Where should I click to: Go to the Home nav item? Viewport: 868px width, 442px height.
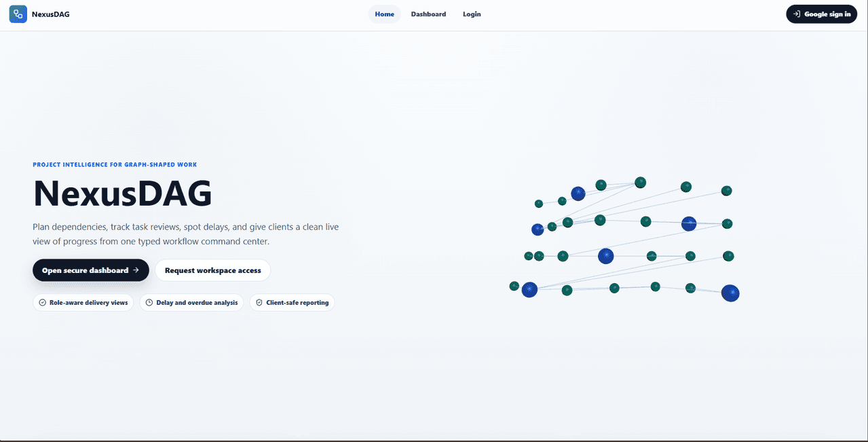[x=385, y=14]
